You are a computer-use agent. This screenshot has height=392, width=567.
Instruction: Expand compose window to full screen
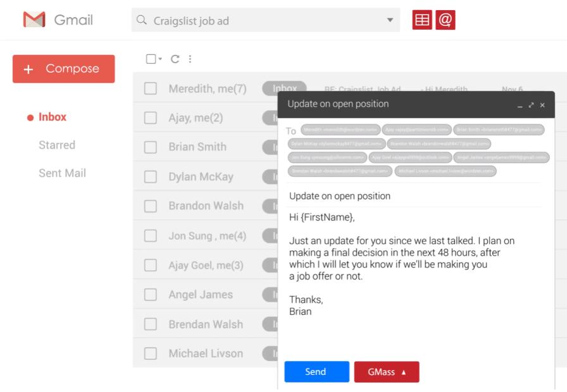pos(531,105)
